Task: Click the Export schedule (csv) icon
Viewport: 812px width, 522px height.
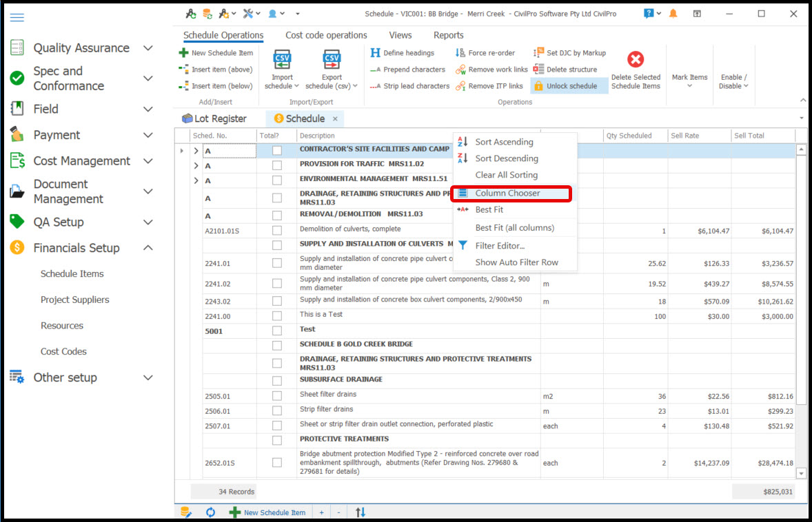Action: pyautogui.click(x=332, y=60)
